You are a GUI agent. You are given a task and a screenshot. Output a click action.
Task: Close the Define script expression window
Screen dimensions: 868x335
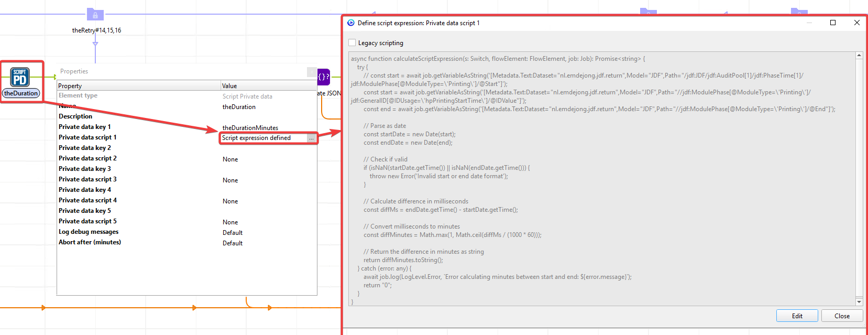pyautogui.click(x=857, y=23)
